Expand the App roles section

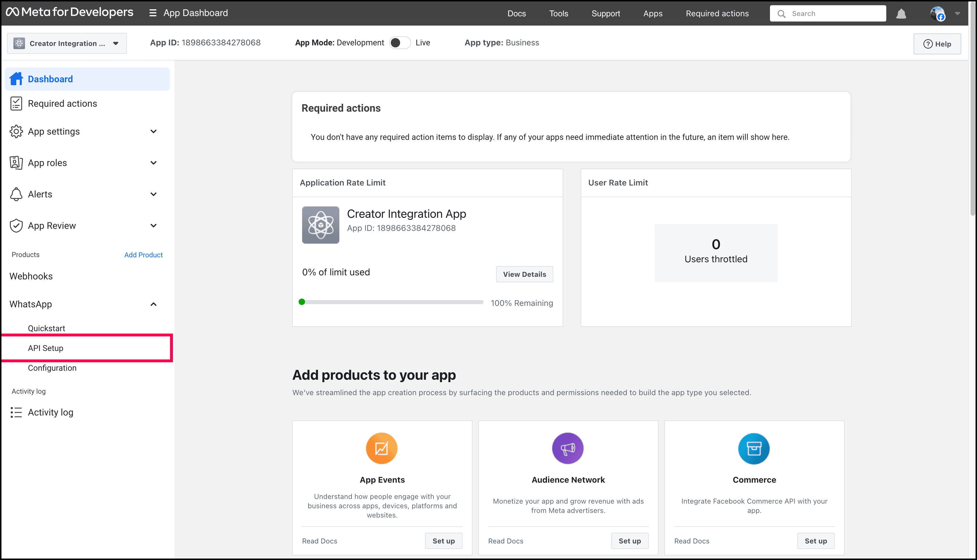[x=154, y=163]
